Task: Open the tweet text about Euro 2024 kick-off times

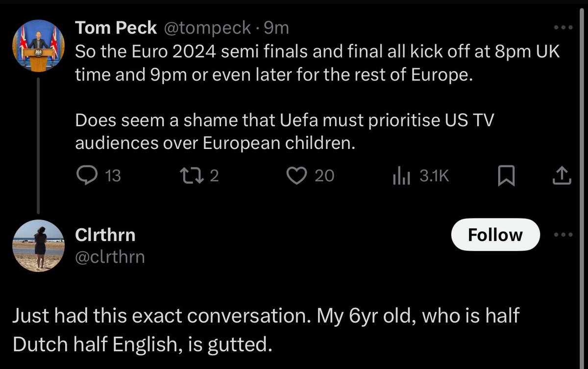Action: pos(317,63)
